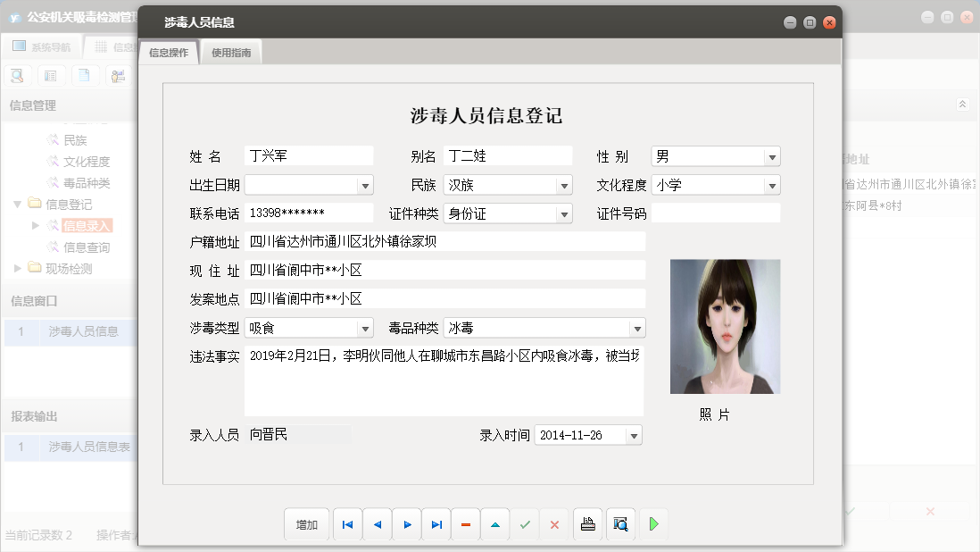Select the 信息操作 tab
Image resolution: width=980 pixels, height=552 pixels.
pos(168,51)
